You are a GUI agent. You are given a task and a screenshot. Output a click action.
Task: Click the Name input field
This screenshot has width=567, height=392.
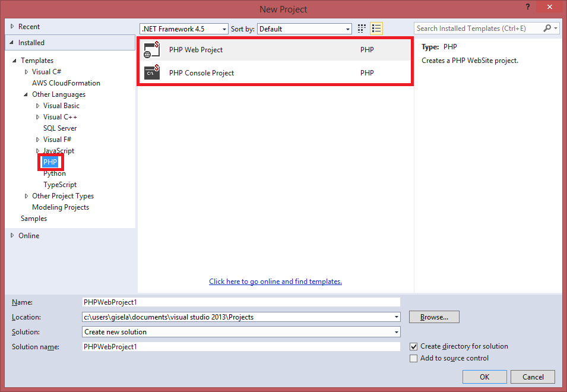241,302
